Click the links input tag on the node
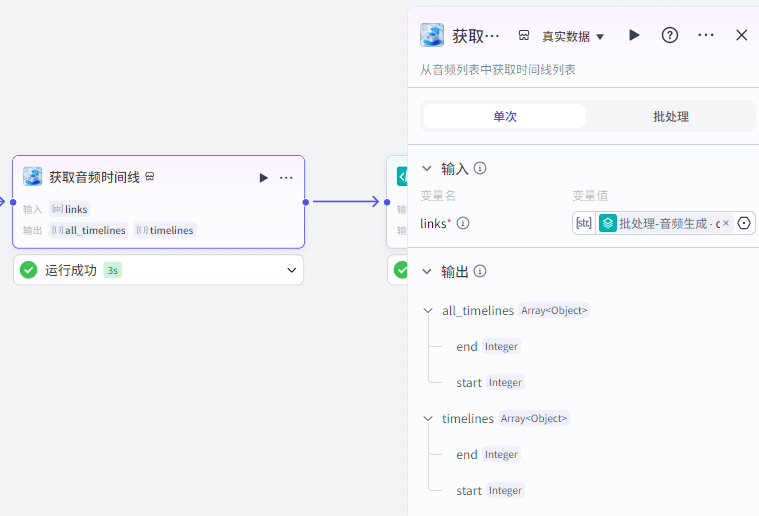This screenshot has width=759, height=516. click(70, 209)
